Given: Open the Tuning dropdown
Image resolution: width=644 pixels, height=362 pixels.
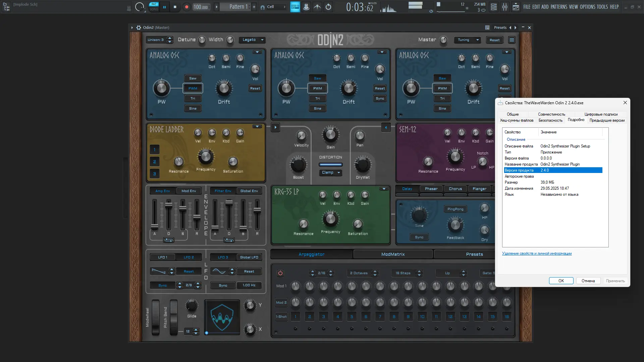Looking at the screenshot, I should 467,40.
